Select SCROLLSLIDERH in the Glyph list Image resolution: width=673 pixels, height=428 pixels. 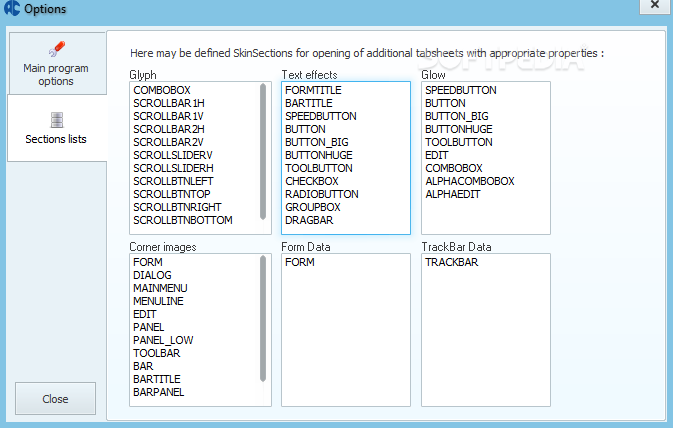173,168
